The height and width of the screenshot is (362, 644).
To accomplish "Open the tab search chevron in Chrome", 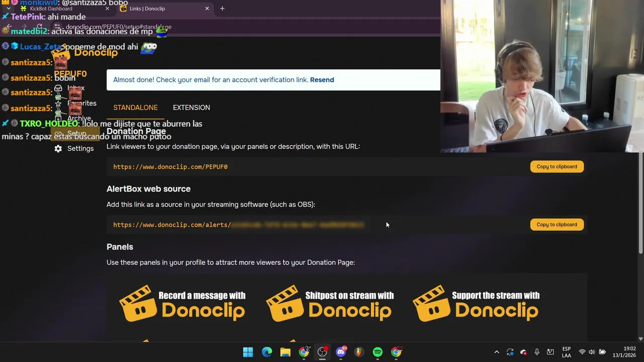I will pos(9,9).
